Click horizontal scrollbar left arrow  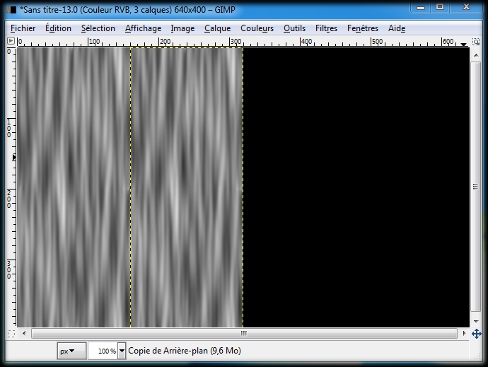(24, 333)
